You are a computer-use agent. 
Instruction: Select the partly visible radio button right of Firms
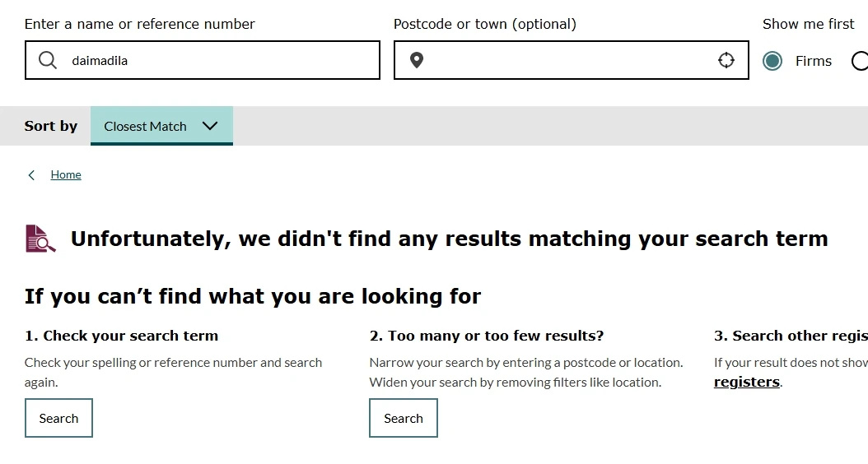[x=860, y=61]
